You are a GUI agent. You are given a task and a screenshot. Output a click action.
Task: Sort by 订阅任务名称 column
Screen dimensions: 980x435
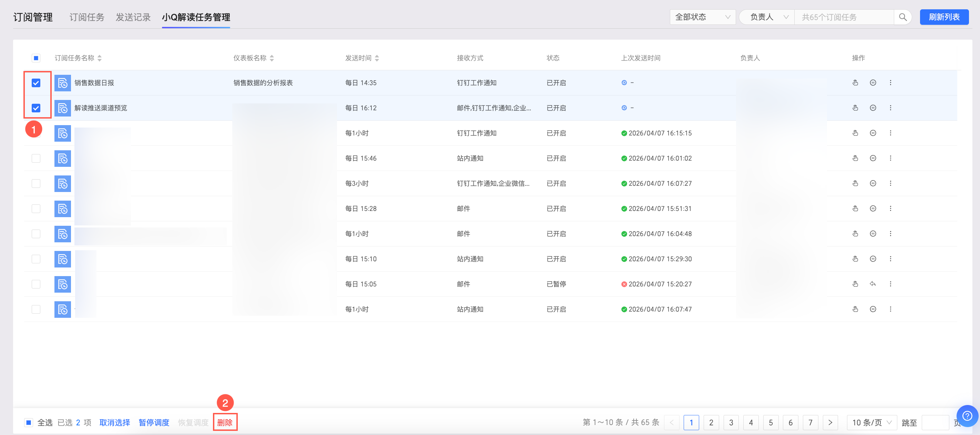coord(99,58)
